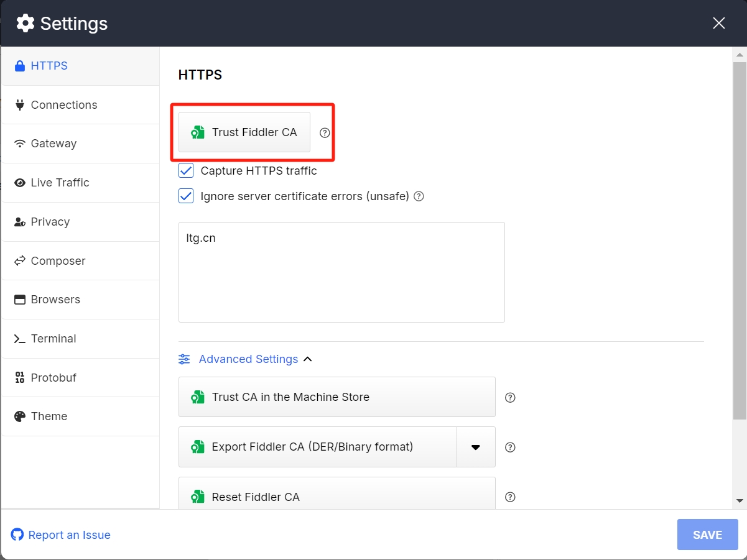
Task: Open the HTTPS settings tab
Action: tap(80, 66)
